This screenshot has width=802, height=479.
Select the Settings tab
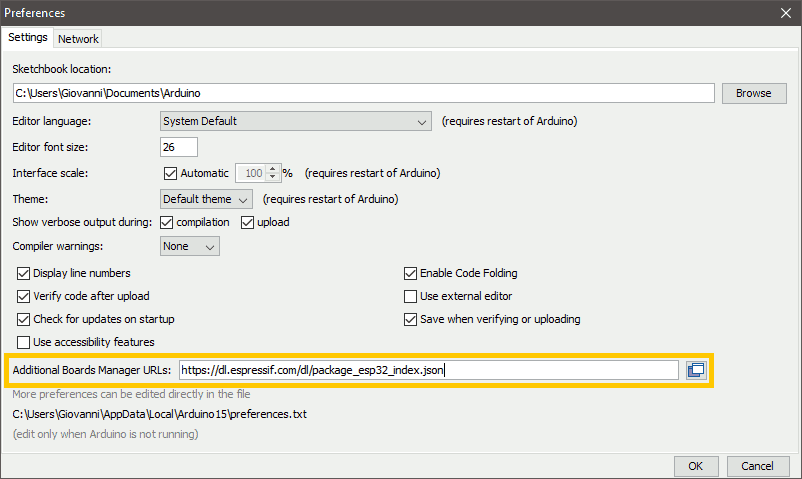(x=28, y=37)
